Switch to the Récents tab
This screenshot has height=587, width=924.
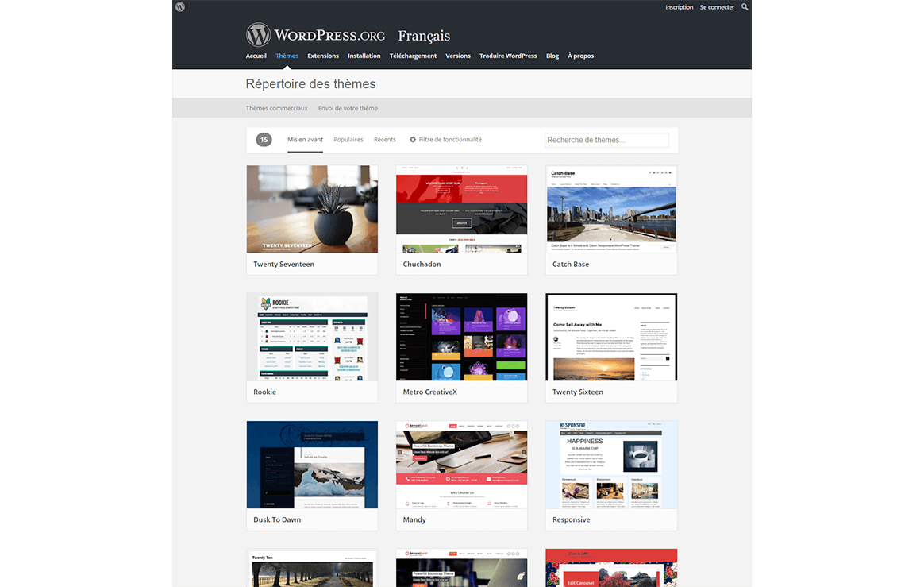pos(385,140)
